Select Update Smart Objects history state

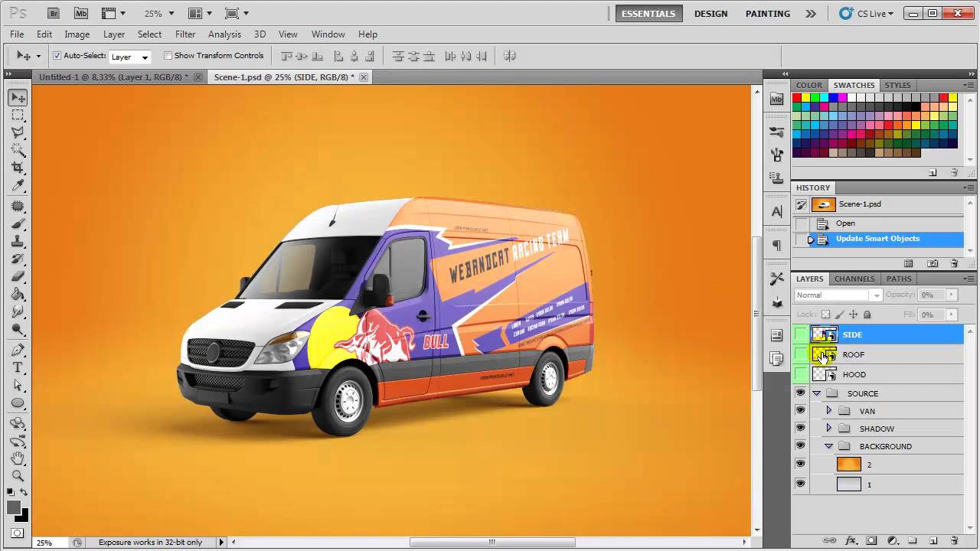pos(877,239)
